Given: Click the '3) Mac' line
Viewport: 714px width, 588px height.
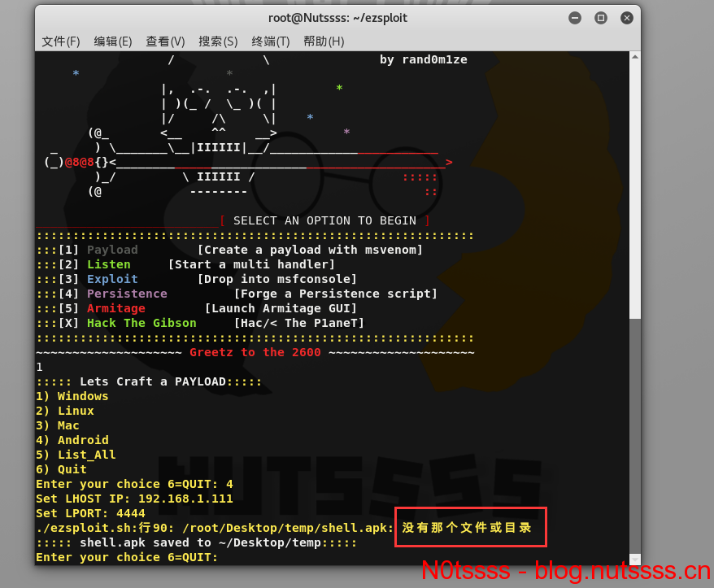Looking at the screenshot, I should (58, 425).
